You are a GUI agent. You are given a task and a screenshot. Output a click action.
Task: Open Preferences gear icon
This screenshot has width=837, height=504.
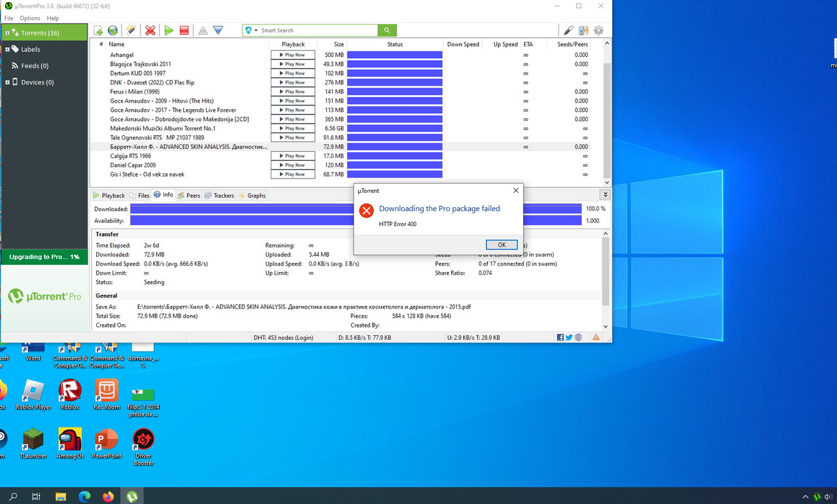tap(598, 30)
